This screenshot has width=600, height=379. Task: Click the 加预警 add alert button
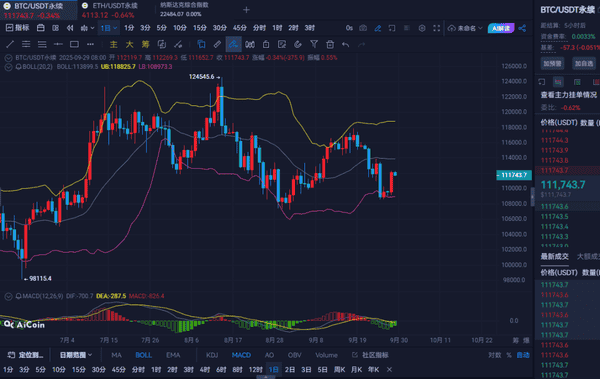552,64
